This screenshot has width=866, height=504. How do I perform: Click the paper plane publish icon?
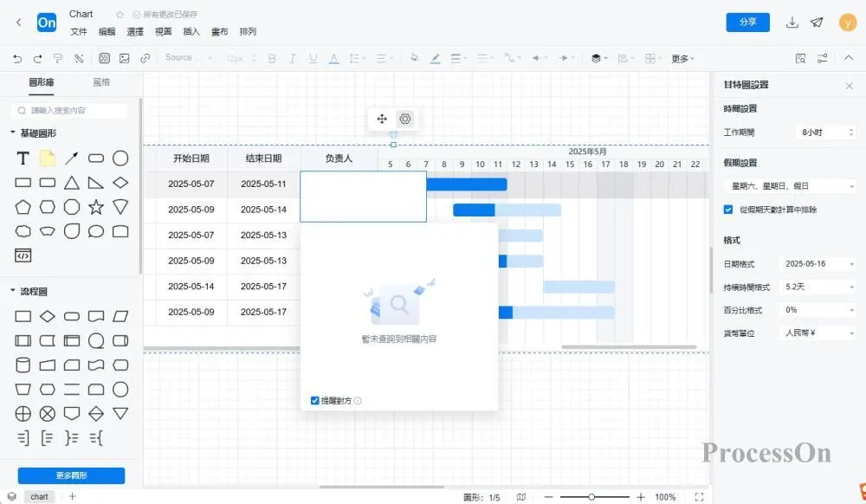[817, 22]
